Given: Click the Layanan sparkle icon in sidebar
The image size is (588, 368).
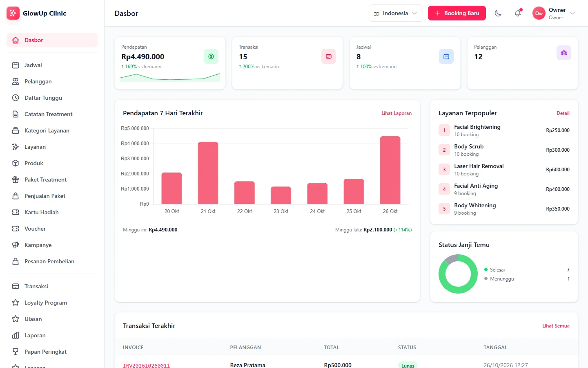Looking at the screenshot, I should (16, 147).
